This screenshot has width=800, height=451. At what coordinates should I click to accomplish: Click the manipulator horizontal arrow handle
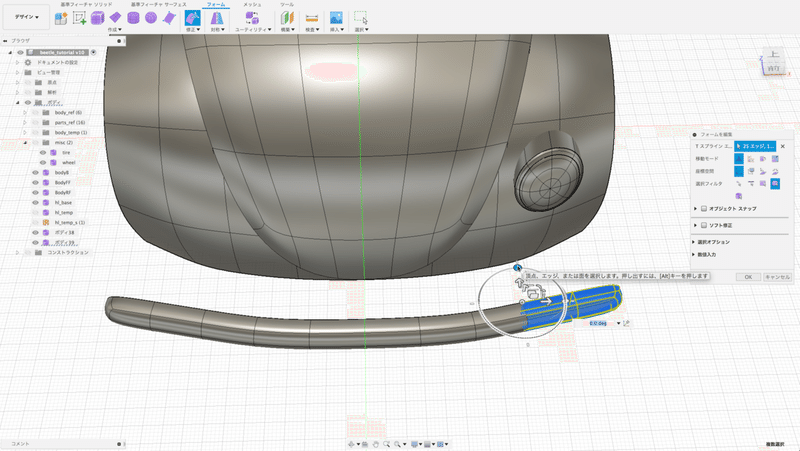click(x=546, y=301)
